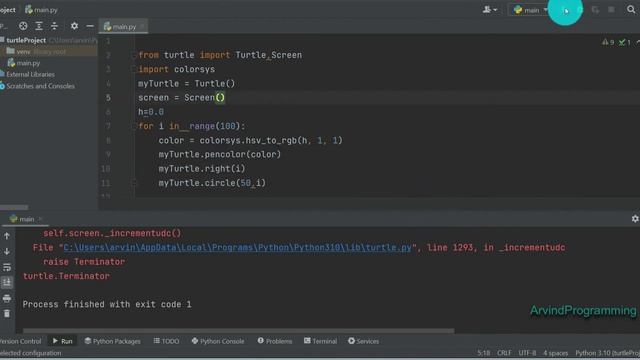Click the Run with Coverage icon
The image size is (640, 360).
tap(595, 10)
